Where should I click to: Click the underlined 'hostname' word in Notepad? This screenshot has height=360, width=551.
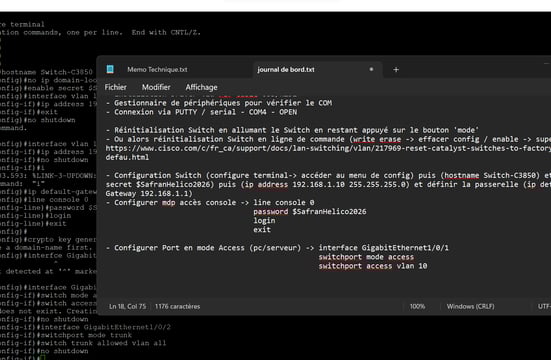[462, 175]
